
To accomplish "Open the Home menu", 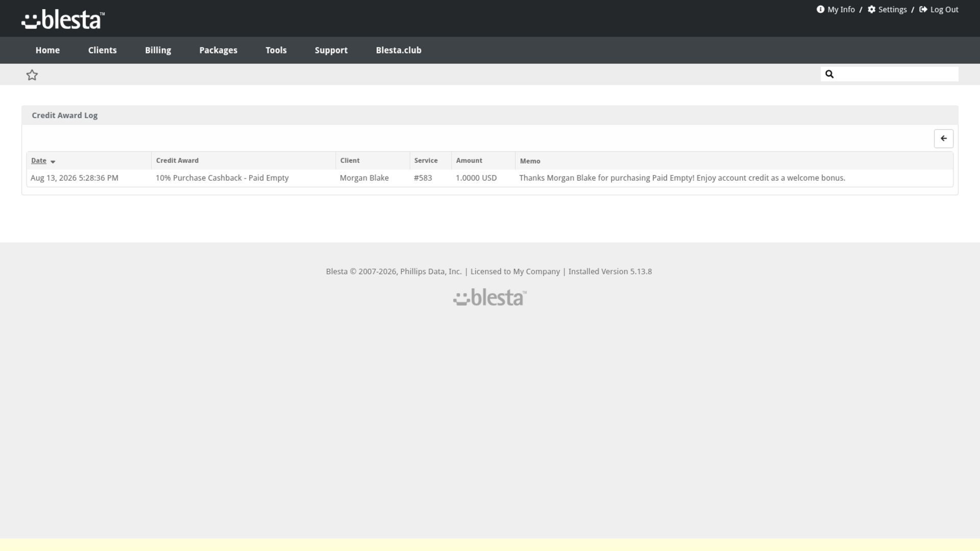I will pyautogui.click(x=47, y=50).
